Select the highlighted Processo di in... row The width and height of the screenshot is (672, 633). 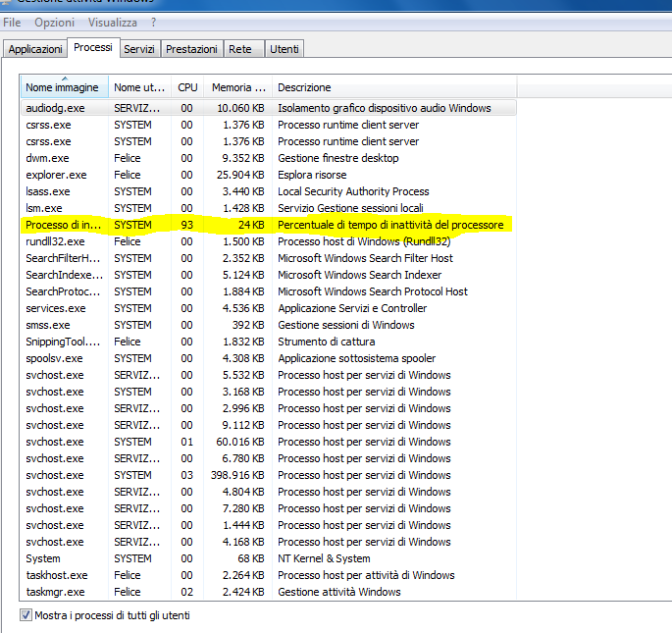coord(268,225)
